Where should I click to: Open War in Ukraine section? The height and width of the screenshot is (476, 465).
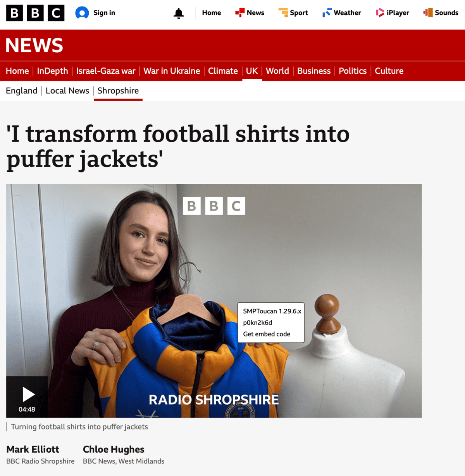[x=172, y=71]
